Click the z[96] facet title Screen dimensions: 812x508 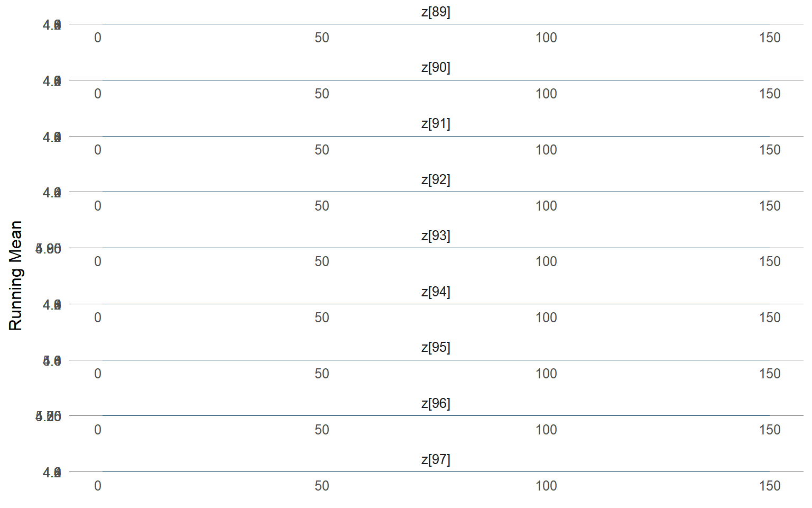(x=436, y=404)
